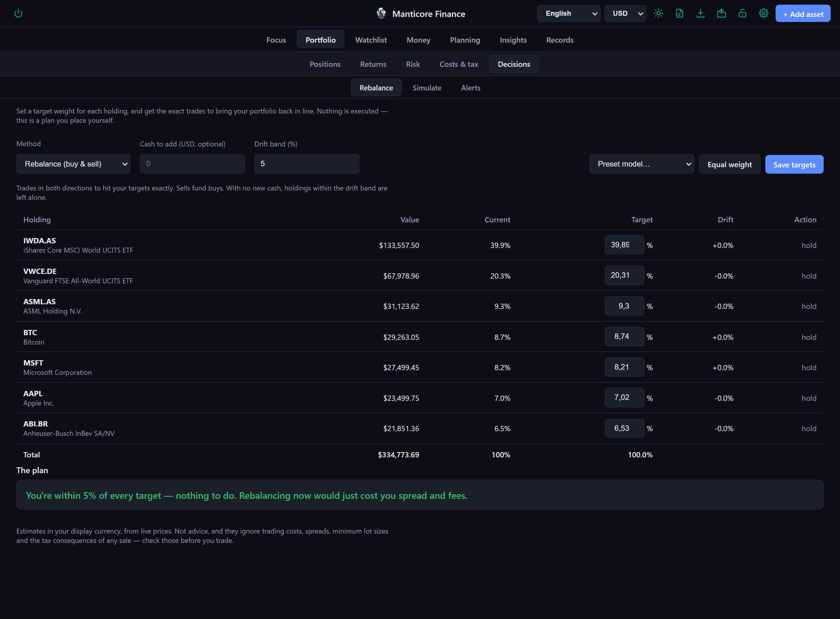This screenshot has height=619, width=840.
Task: Open settings with the gear icon
Action: point(763,13)
